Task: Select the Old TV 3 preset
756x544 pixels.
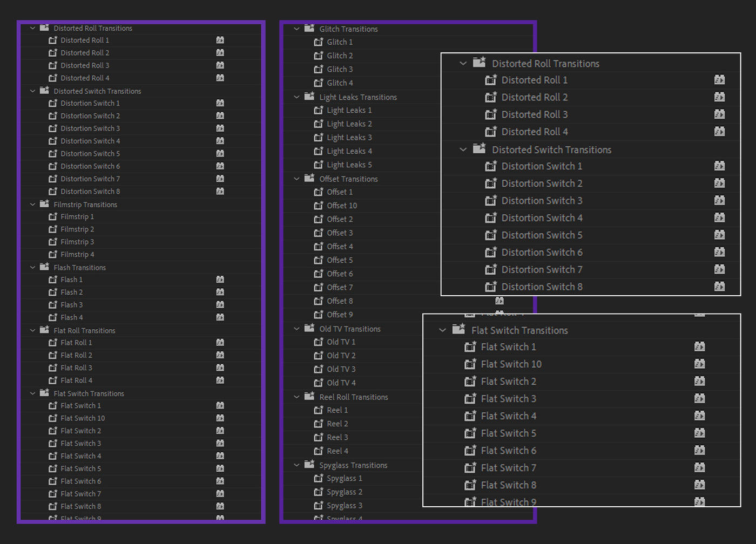Action: [x=341, y=369]
